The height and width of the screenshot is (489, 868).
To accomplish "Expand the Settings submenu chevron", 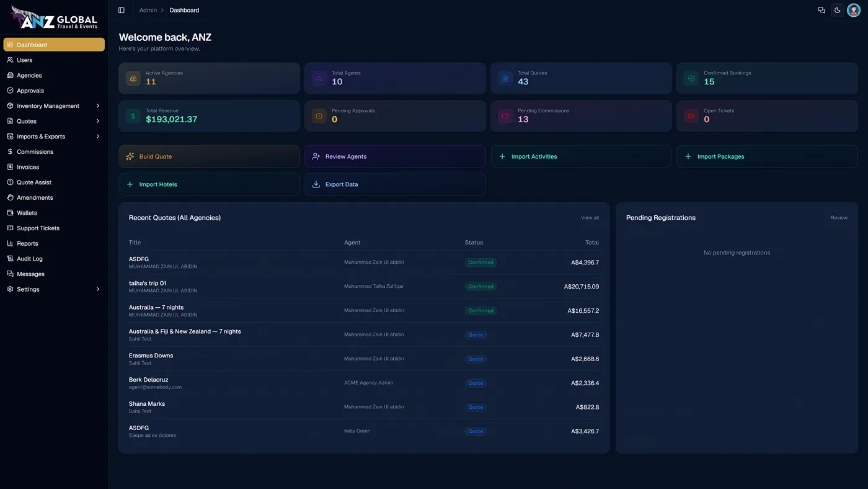I will pyautogui.click(x=98, y=289).
